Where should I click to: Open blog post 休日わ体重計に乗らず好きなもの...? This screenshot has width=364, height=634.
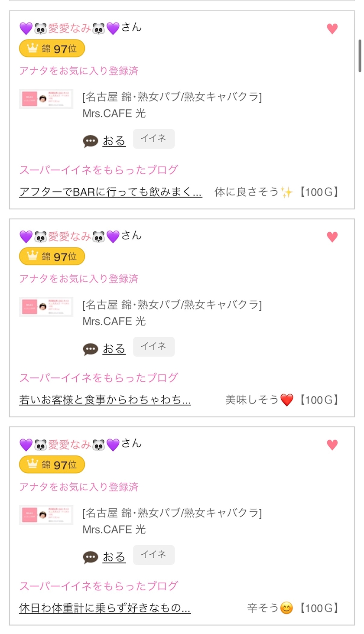coord(105,608)
